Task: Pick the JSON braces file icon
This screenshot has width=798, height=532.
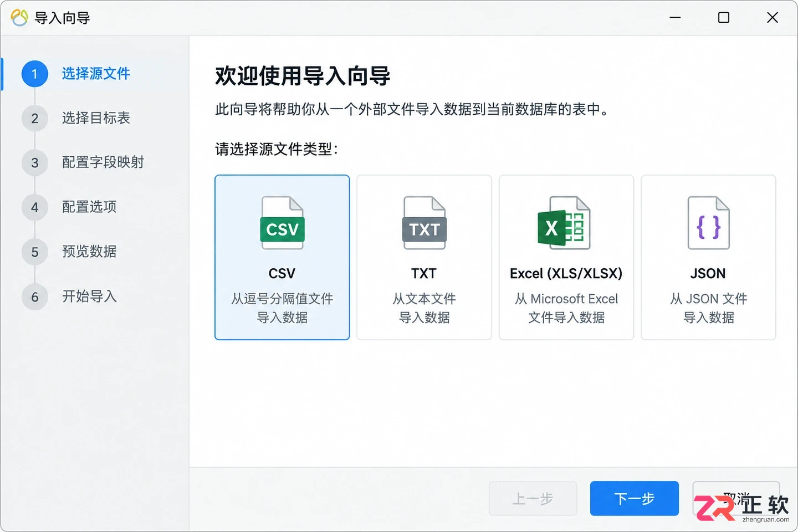Action: tap(708, 223)
